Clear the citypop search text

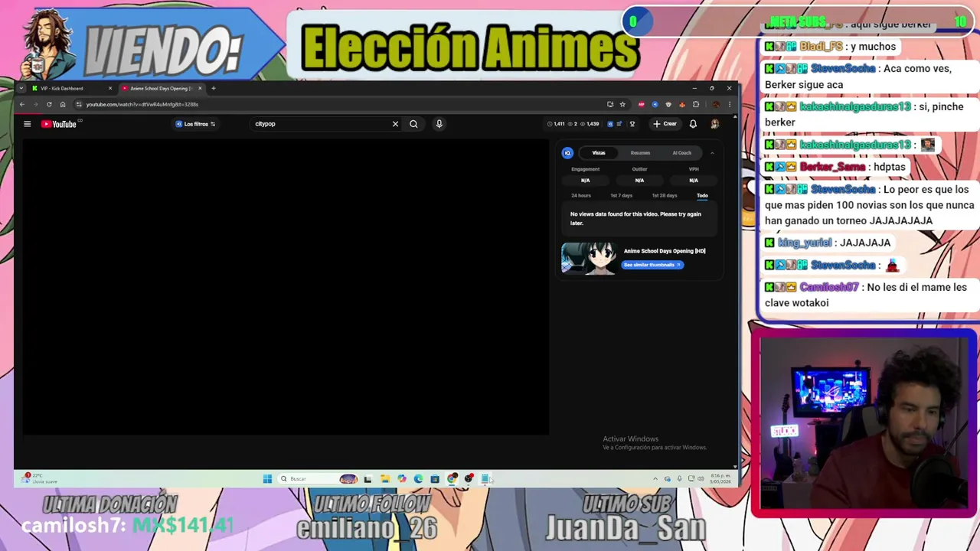point(395,124)
